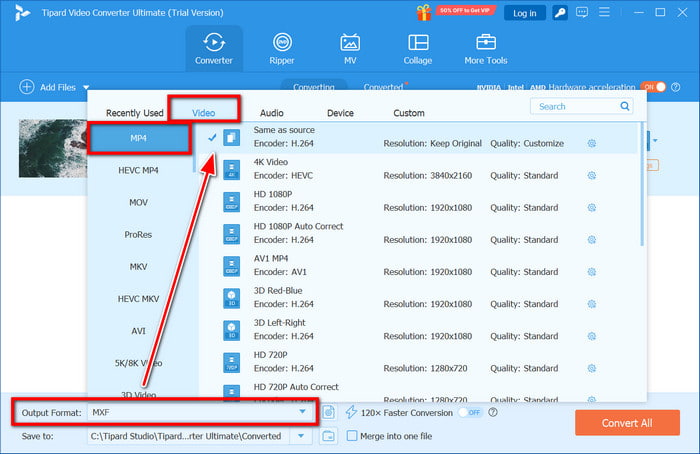Choose 3D Red-Blue preset
This screenshot has width=700, height=454.
tap(420, 298)
